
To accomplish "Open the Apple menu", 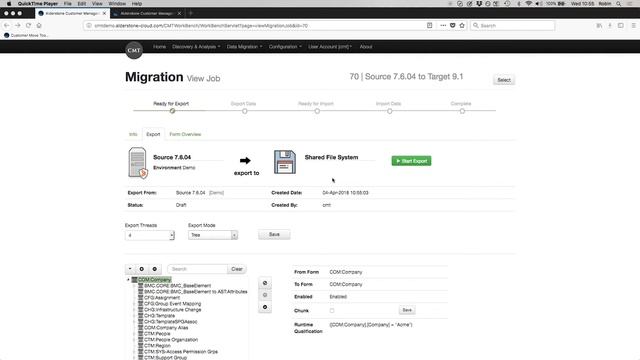I will (x=9, y=4).
